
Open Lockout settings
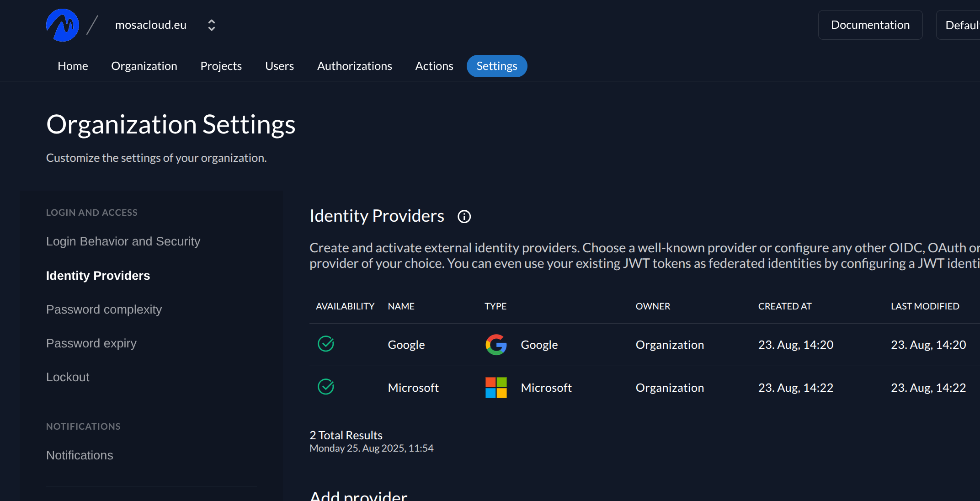pos(68,377)
